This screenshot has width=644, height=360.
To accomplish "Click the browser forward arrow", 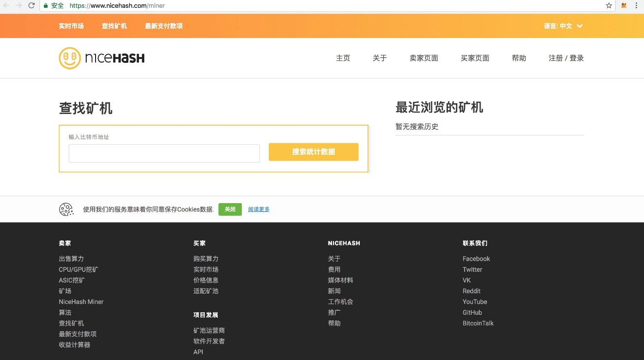I will [x=19, y=6].
